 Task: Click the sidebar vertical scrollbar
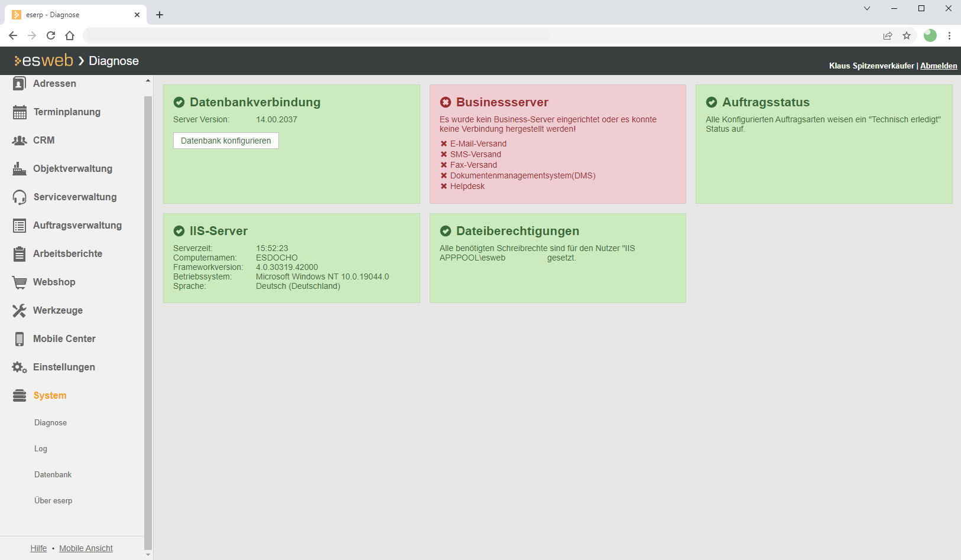pos(148,319)
